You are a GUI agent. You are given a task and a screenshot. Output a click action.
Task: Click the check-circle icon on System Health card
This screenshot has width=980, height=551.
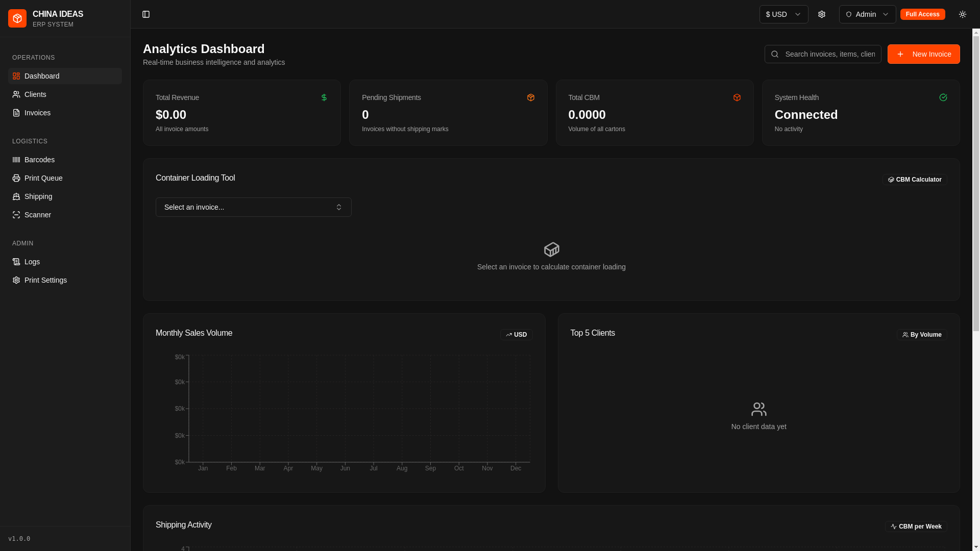tap(943, 97)
